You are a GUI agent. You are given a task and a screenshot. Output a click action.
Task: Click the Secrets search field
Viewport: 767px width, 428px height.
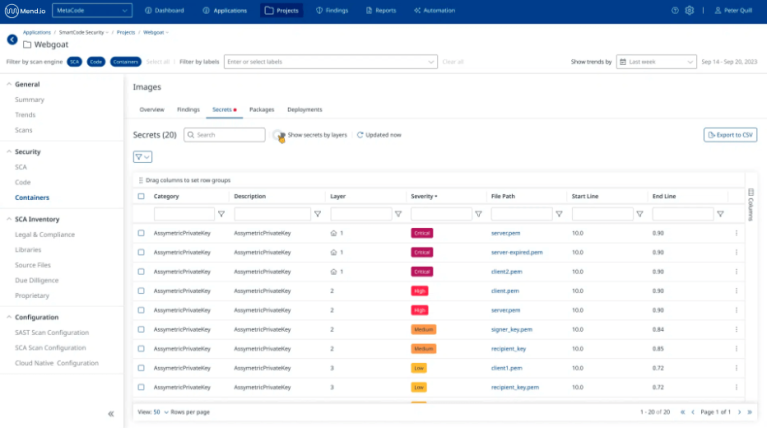tap(225, 135)
